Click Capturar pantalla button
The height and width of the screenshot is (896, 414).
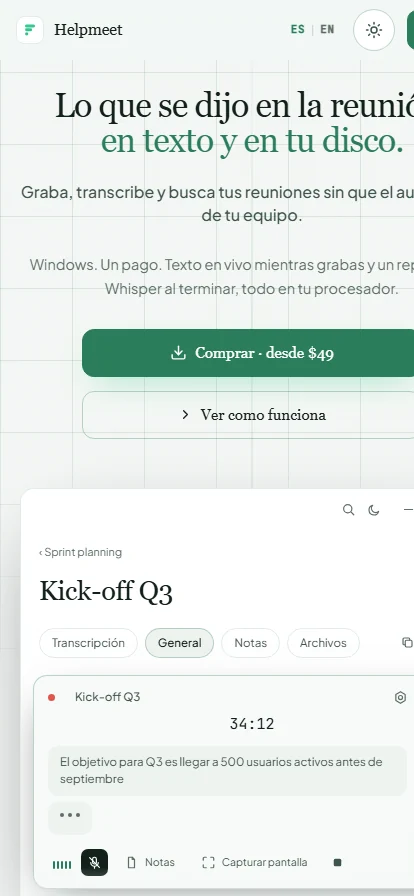pos(255,862)
